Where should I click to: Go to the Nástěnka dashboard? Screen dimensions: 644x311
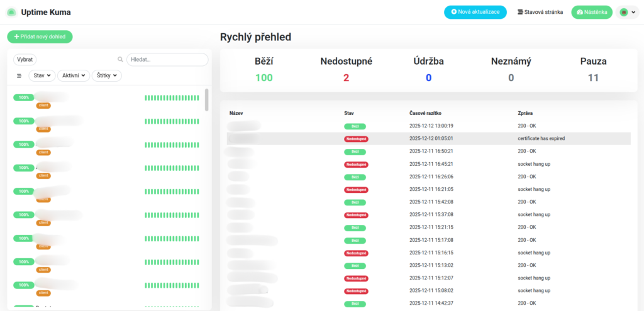pyautogui.click(x=591, y=12)
